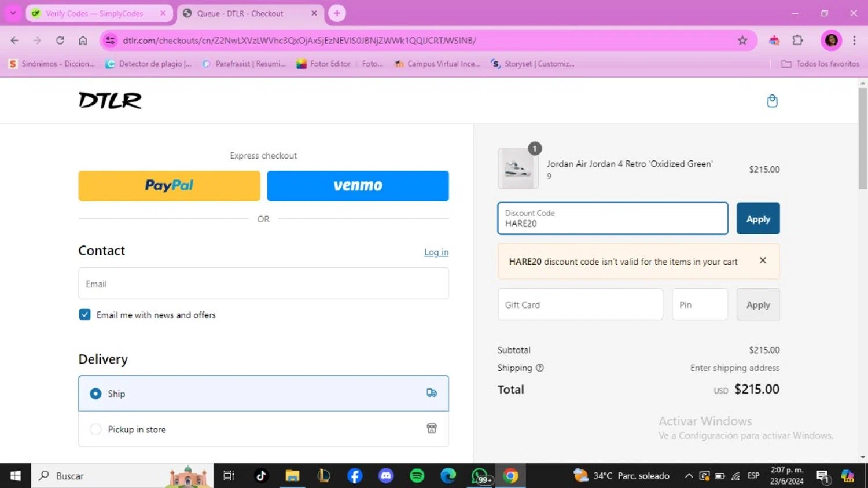Show hidden system tray icons

click(x=689, y=476)
